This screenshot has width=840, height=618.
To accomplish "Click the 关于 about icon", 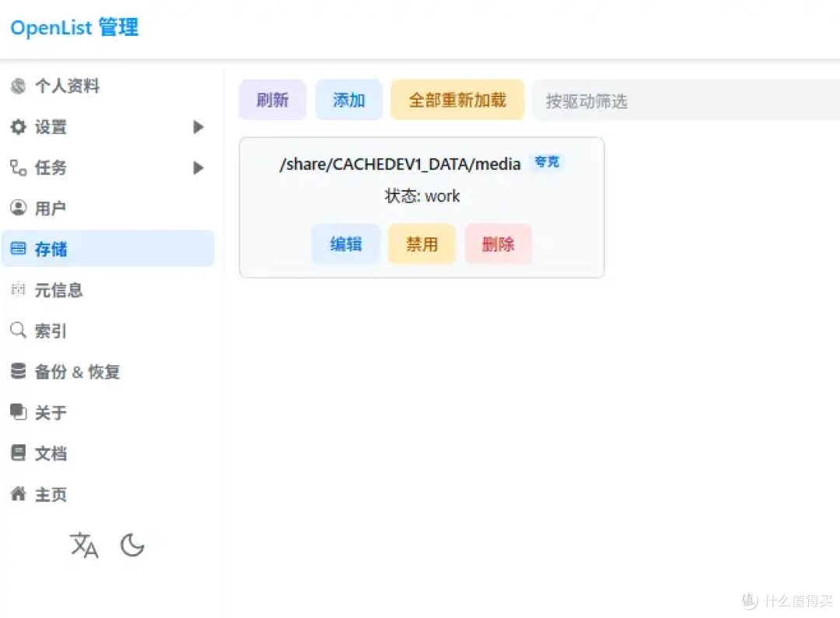I will [18, 413].
